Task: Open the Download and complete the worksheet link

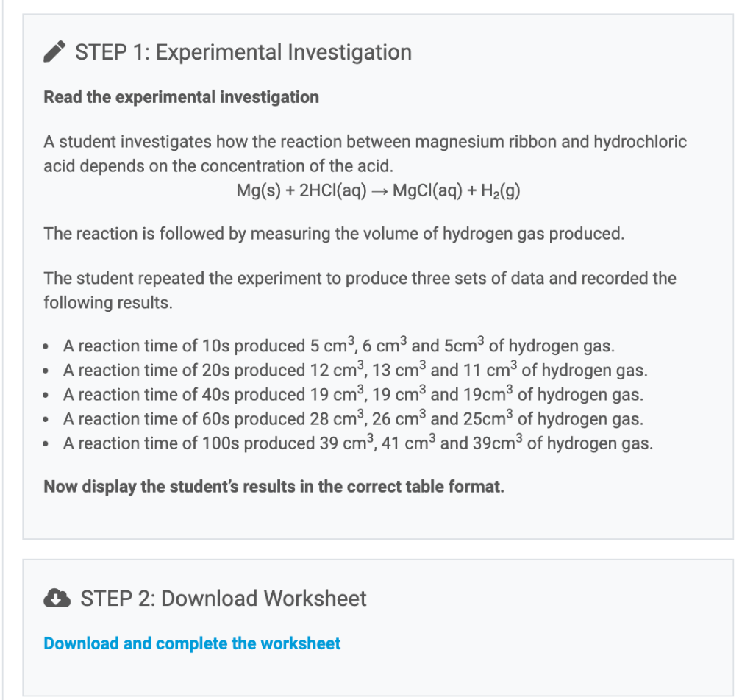Action: coord(192,643)
